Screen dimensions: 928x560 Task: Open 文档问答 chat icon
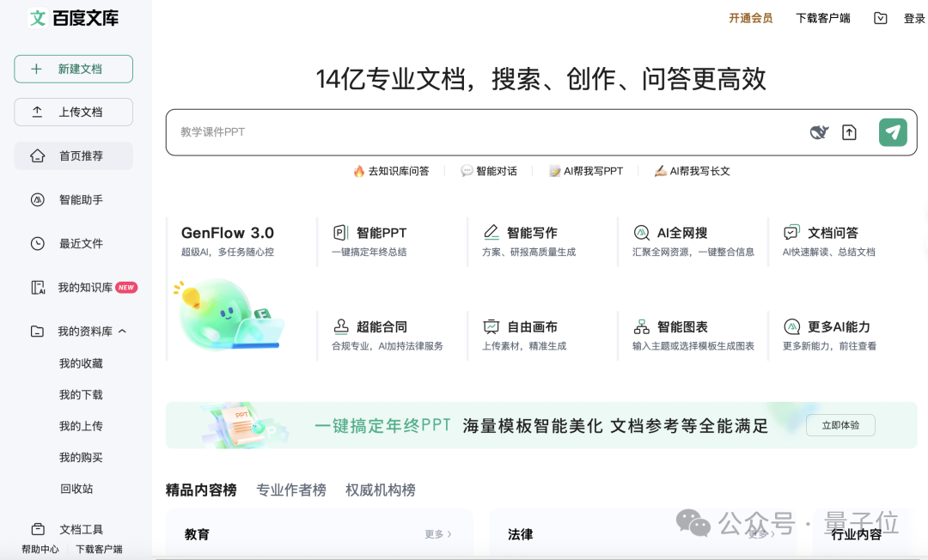coord(791,233)
